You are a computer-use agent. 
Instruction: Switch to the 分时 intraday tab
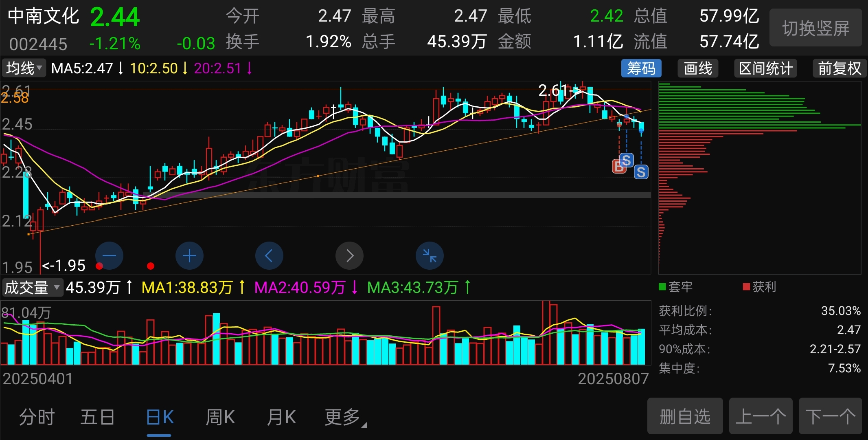coord(37,417)
